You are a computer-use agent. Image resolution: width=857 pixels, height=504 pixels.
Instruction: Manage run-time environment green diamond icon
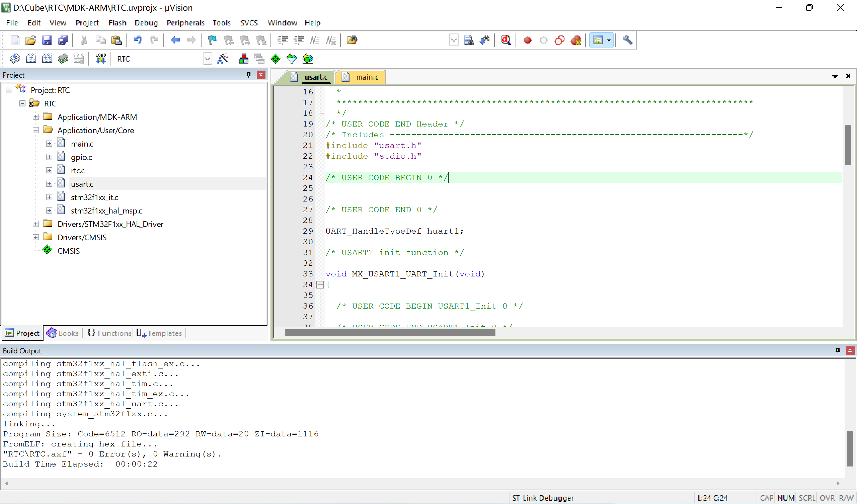tap(276, 59)
